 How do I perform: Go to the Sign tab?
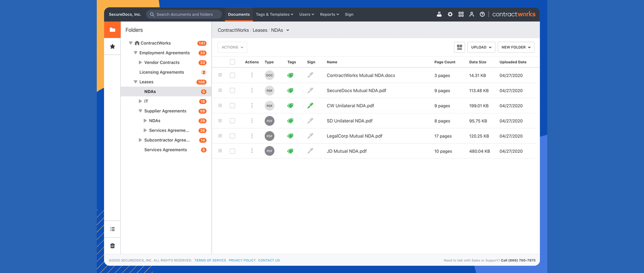point(349,14)
